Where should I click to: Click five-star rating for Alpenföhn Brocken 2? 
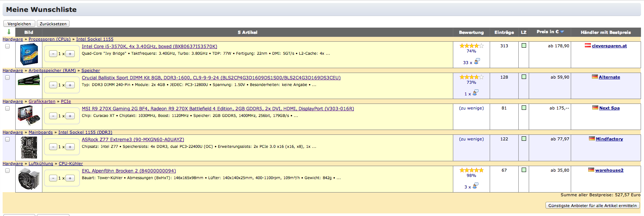click(471, 170)
